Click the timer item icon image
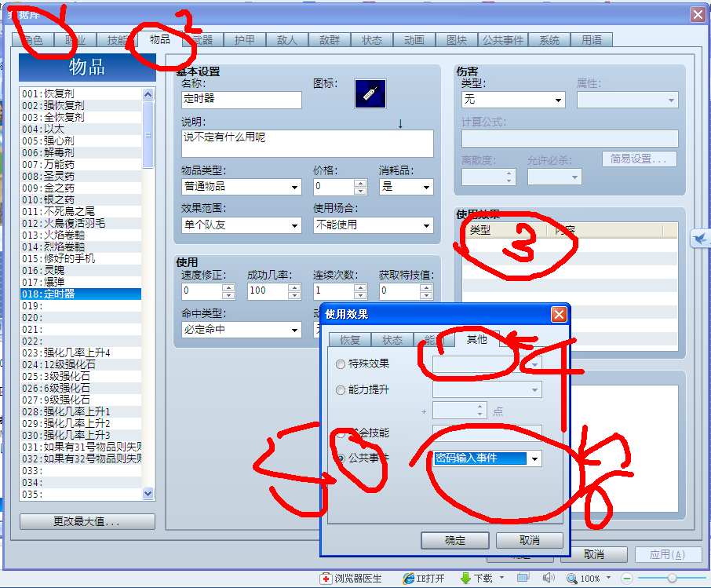711x588 pixels. (x=370, y=94)
